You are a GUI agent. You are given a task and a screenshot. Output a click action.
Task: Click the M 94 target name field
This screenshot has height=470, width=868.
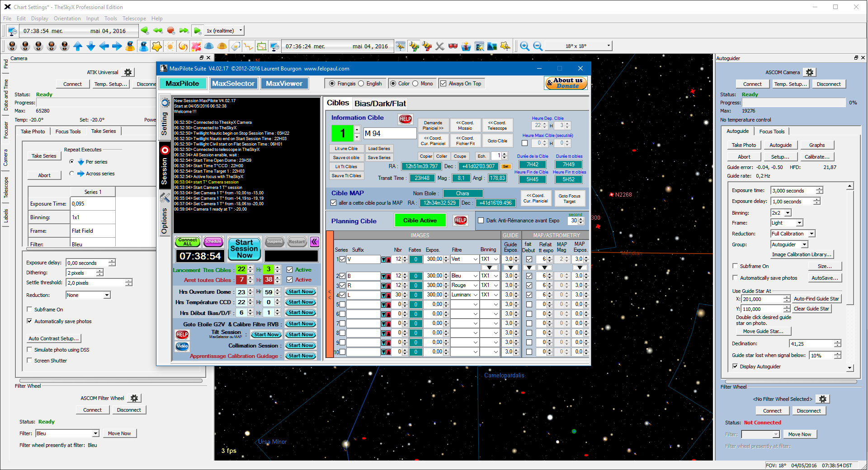(390, 133)
